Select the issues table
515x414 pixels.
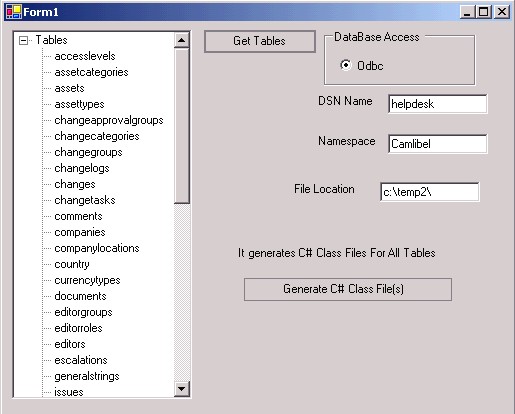69,392
